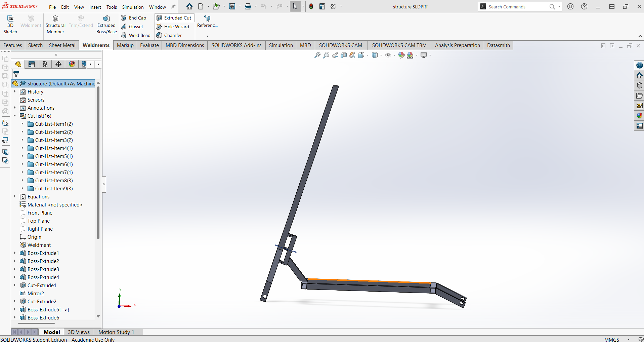644x342 pixels.
Task: Select Mirror2 in the feature tree
Action: click(x=36, y=294)
